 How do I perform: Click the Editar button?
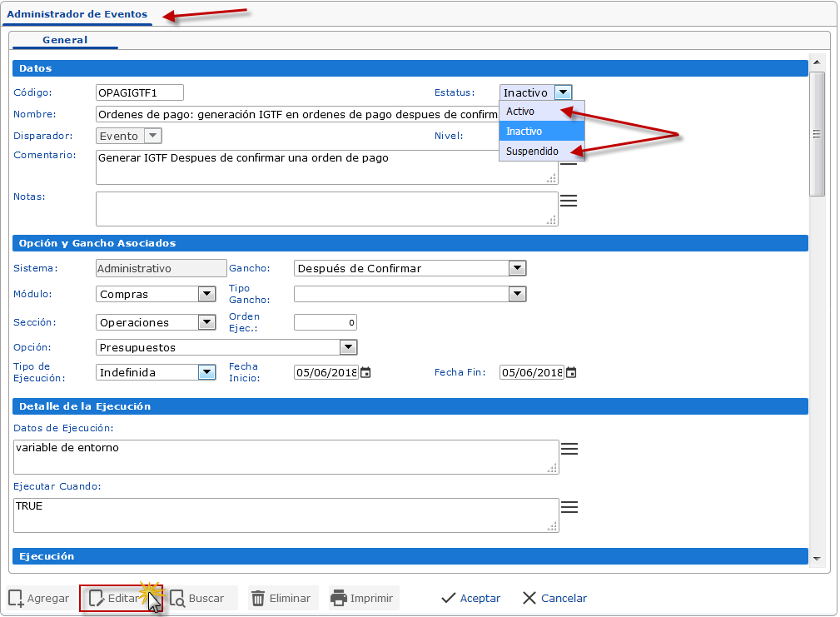pyautogui.click(x=121, y=598)
